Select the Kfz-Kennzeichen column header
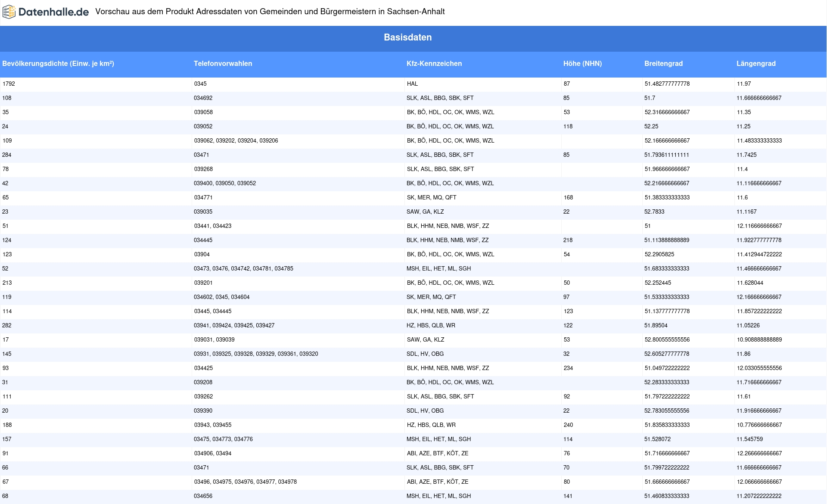The image size is (827, 504). 434,64
